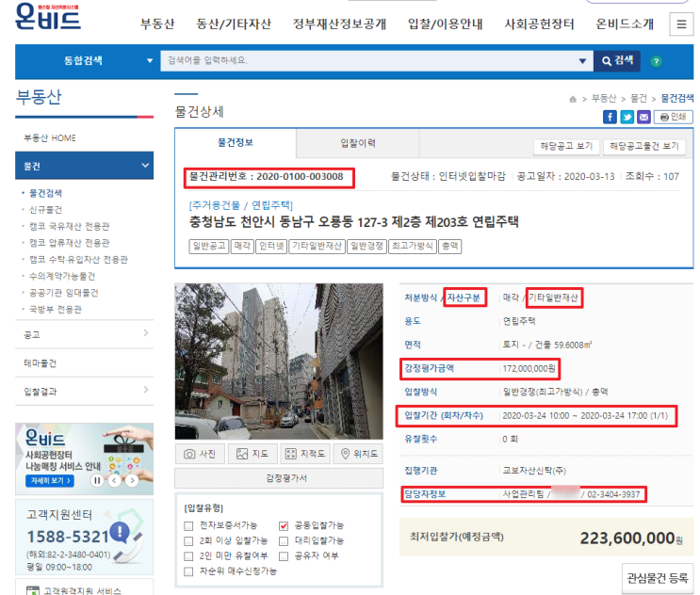This screenshot has height=595, width=700.
Task: Click 관심물건 등록 button
Action: pyautogui.click(x=658, y=578)
